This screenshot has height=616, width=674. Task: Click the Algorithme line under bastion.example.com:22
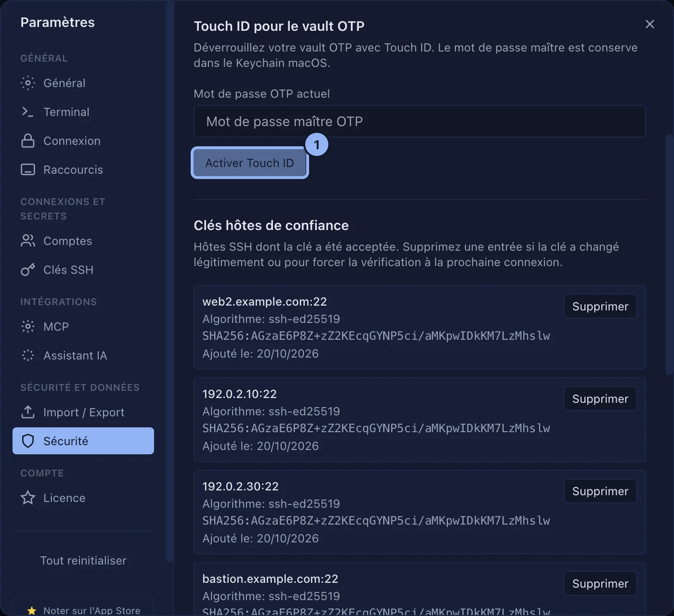pos(271,596)
